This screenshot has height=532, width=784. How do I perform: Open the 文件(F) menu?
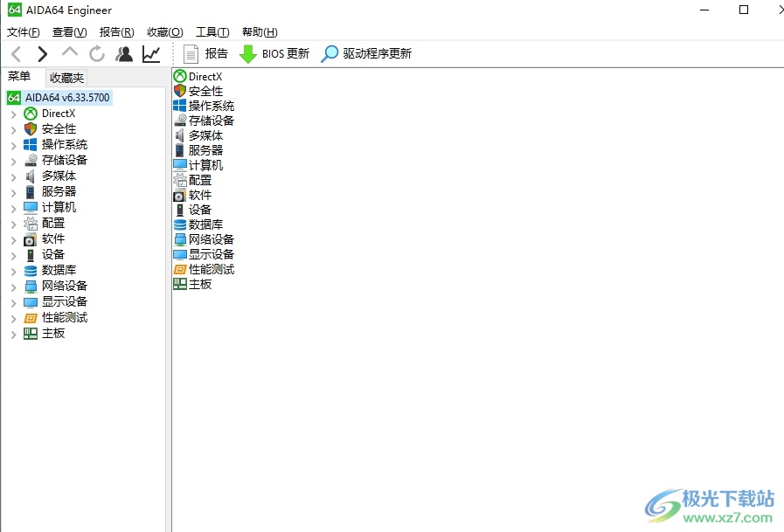tap(24, 32)
